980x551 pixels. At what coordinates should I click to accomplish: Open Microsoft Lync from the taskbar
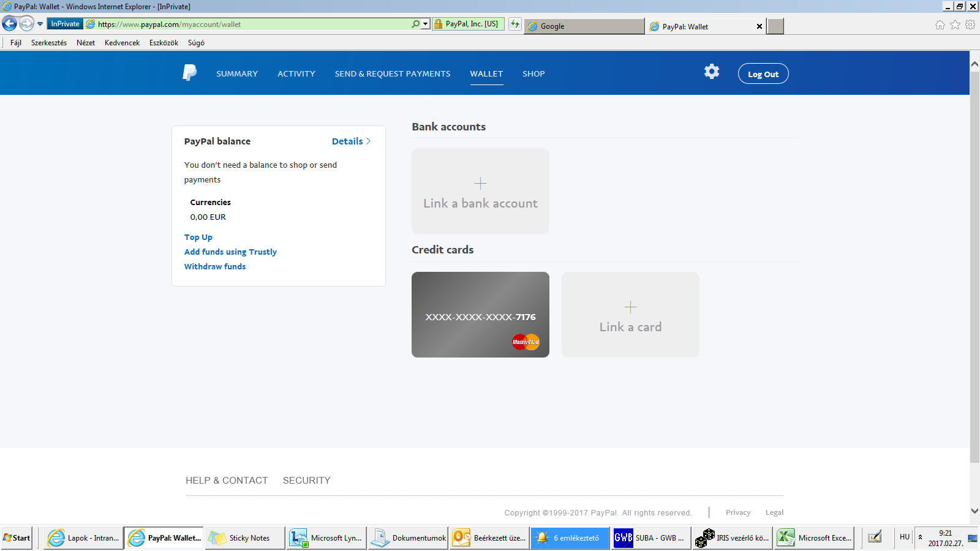(x=326, y=538)
